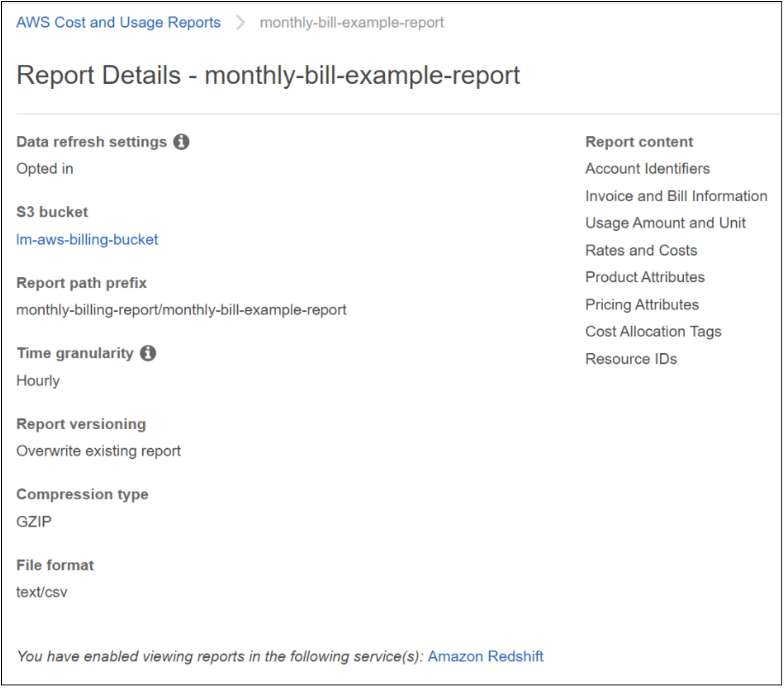Open the Amazon Redshift service link

coord(486,656)
